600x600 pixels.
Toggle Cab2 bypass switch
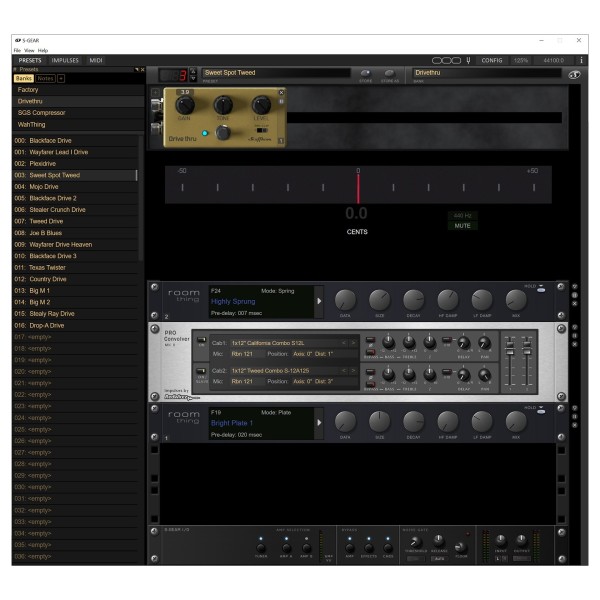tap(370, 384)
